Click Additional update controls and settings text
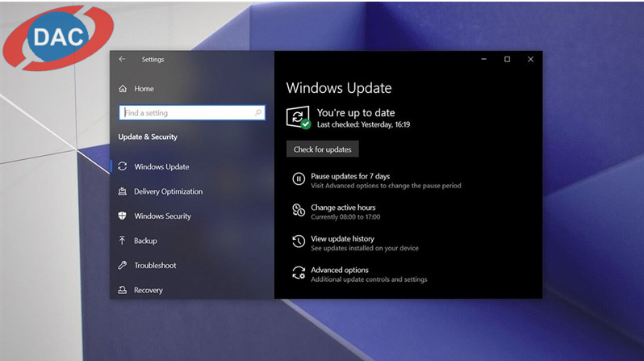Screen dimensions: 644x361 (369, 279)
